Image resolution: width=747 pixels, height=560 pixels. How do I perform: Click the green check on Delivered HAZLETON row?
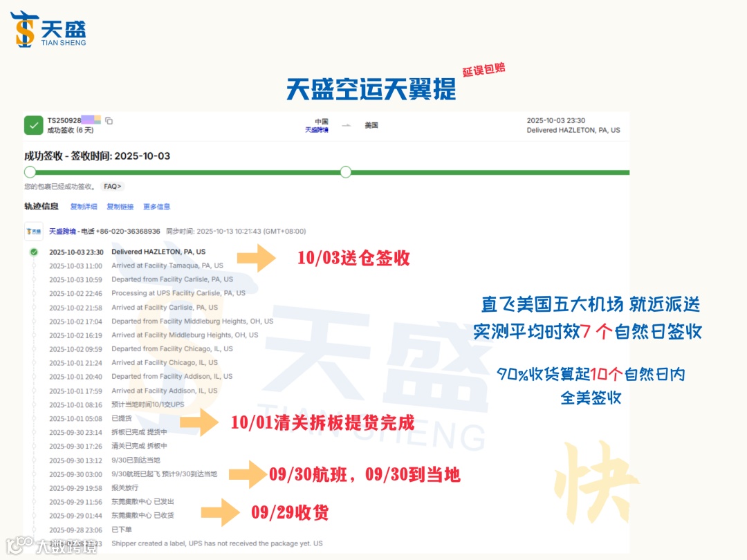pyautogui.click(x=34, y=252)
